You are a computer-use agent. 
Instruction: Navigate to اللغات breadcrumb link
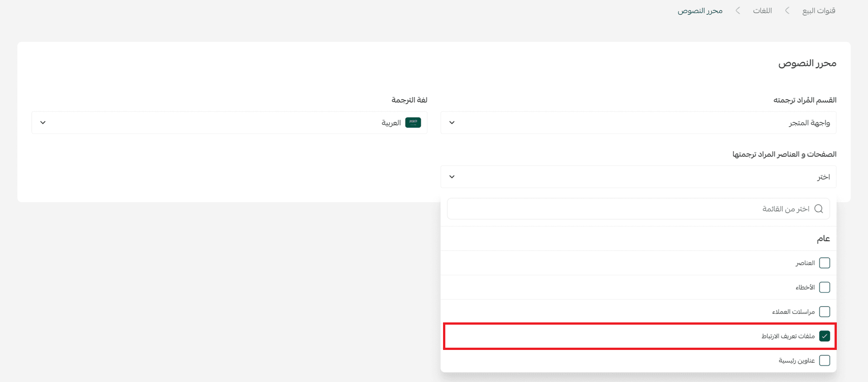point(762,10)
